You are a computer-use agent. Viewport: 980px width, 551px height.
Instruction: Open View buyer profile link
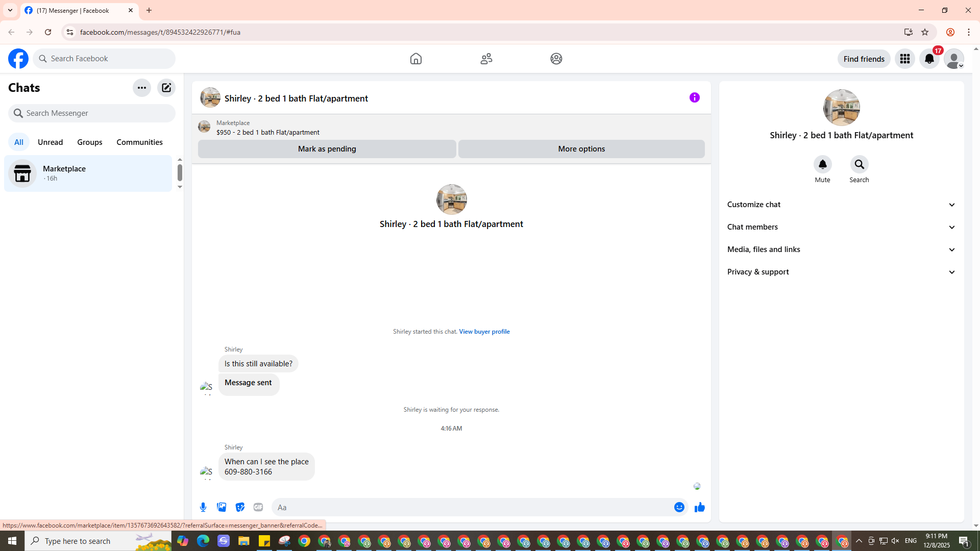[x=484, y=332]
